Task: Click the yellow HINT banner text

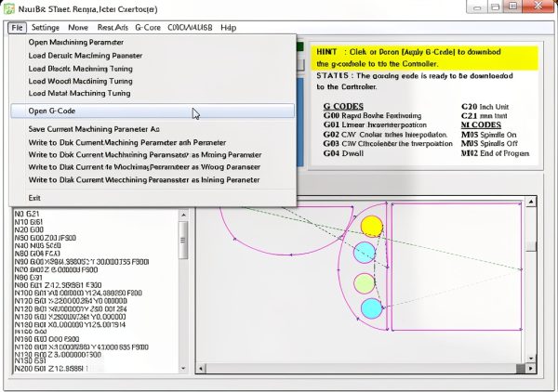Action: pyautogui.click(x=425, y=58)
